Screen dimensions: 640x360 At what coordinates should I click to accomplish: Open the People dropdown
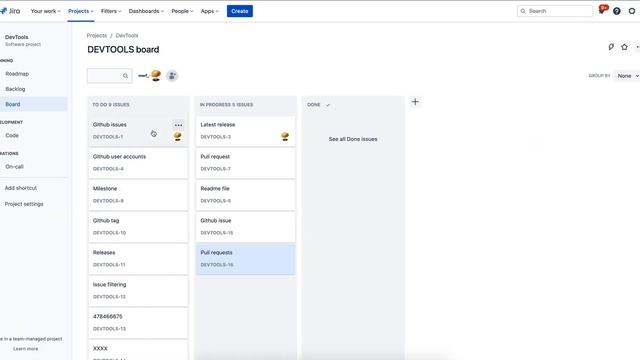pyautogui.click(x=182, y=11)
